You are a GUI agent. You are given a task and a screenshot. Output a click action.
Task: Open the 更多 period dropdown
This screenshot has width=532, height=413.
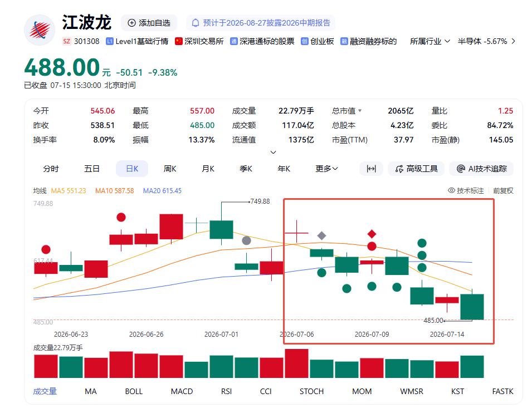coord(326,169)
